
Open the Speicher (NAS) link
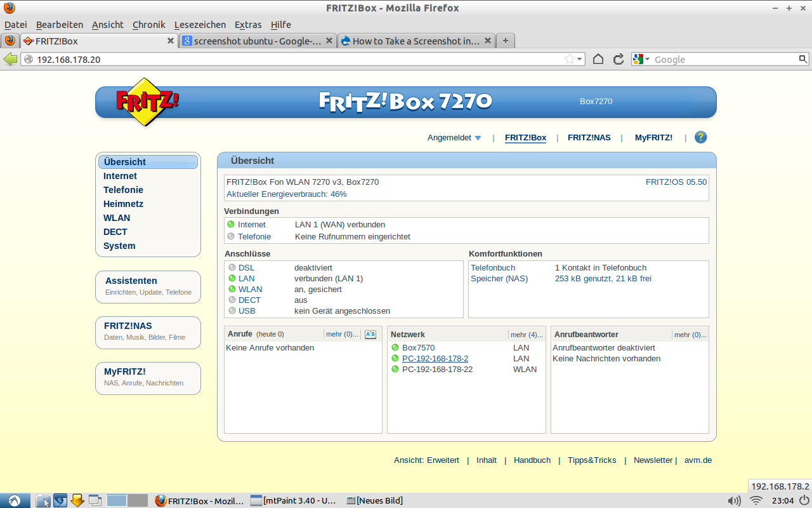pyautogui.click(x=499, y=279)
